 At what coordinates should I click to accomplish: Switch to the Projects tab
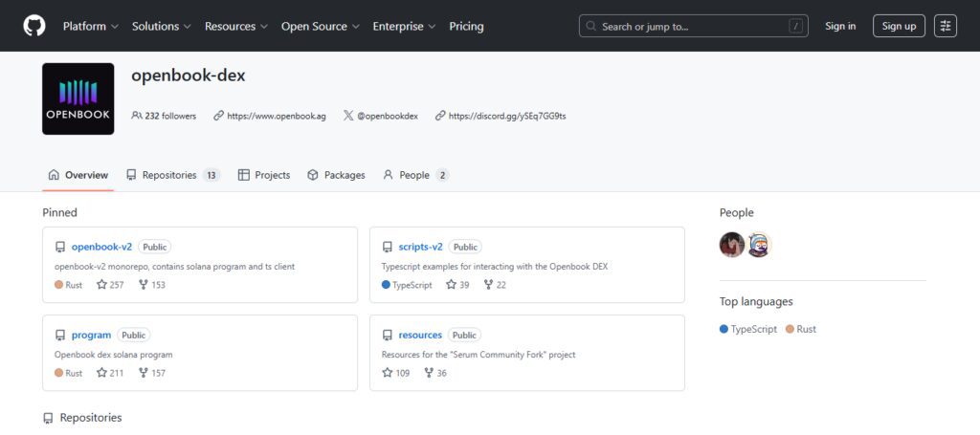264,175
